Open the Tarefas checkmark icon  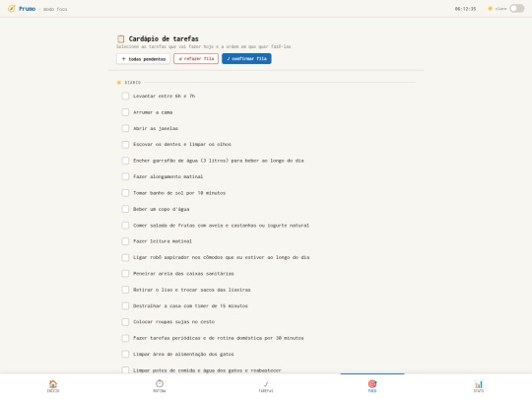[266, 384]
